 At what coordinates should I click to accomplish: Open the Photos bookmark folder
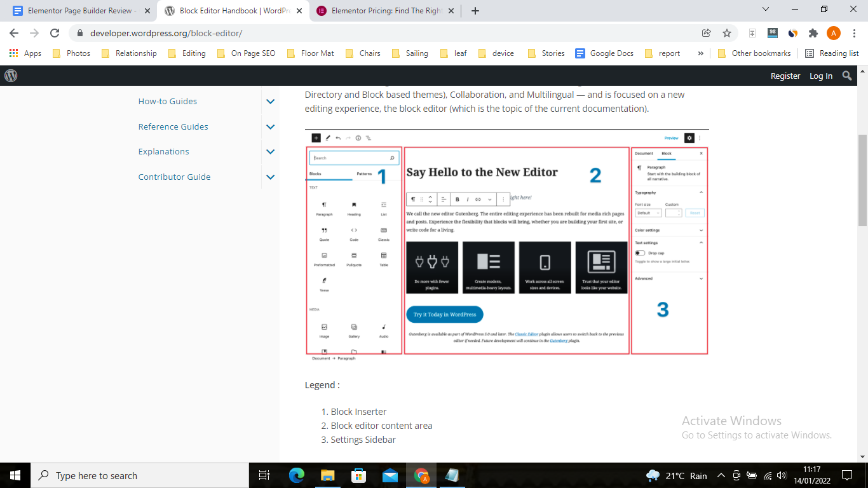pos(72,53)
